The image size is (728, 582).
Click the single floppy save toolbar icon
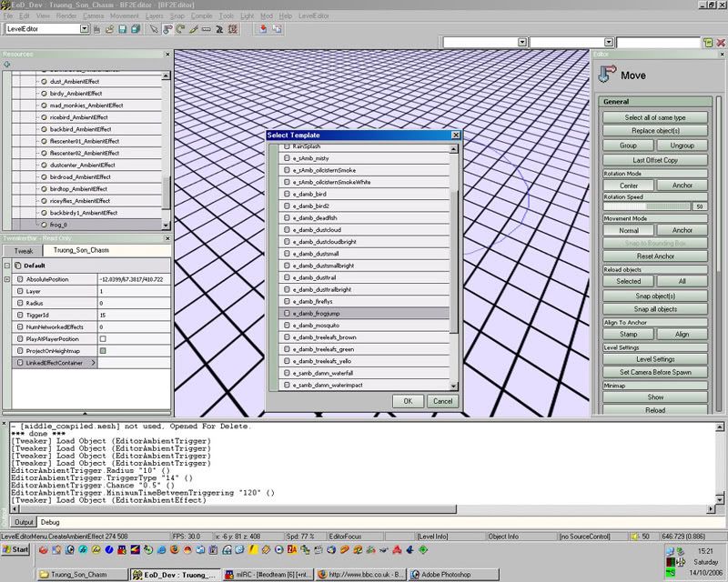122,29
